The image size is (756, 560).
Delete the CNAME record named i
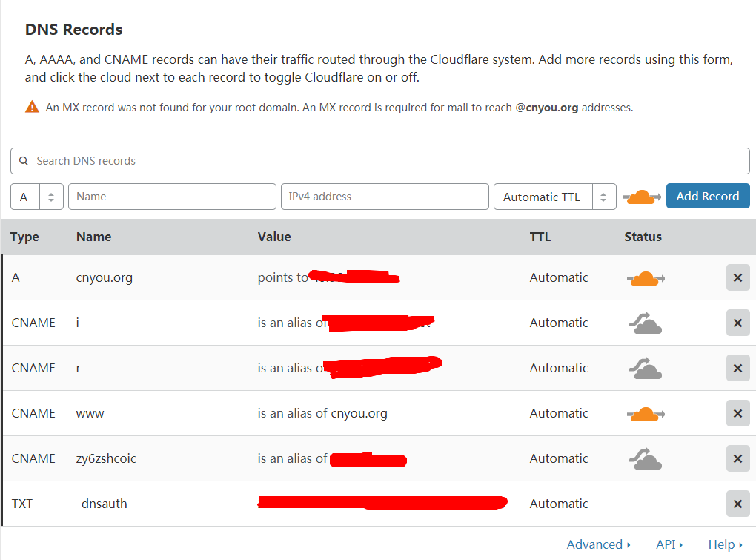coord(737,323)
